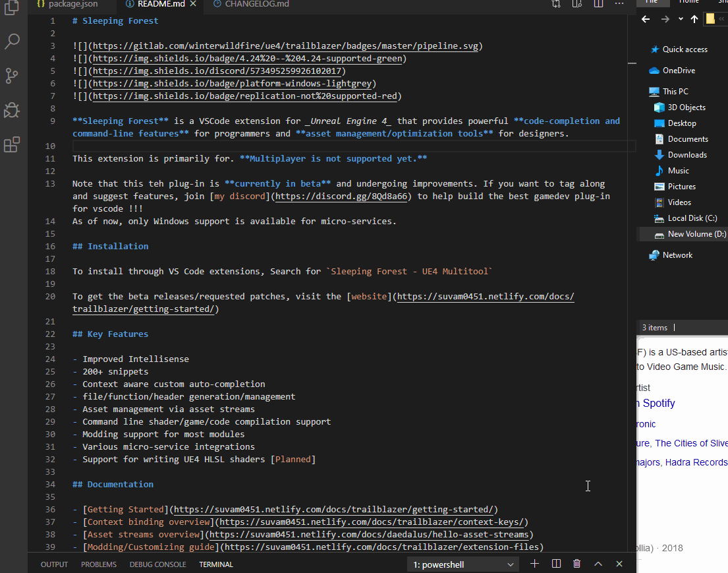Click the Hadra Records link

point(696,462)
